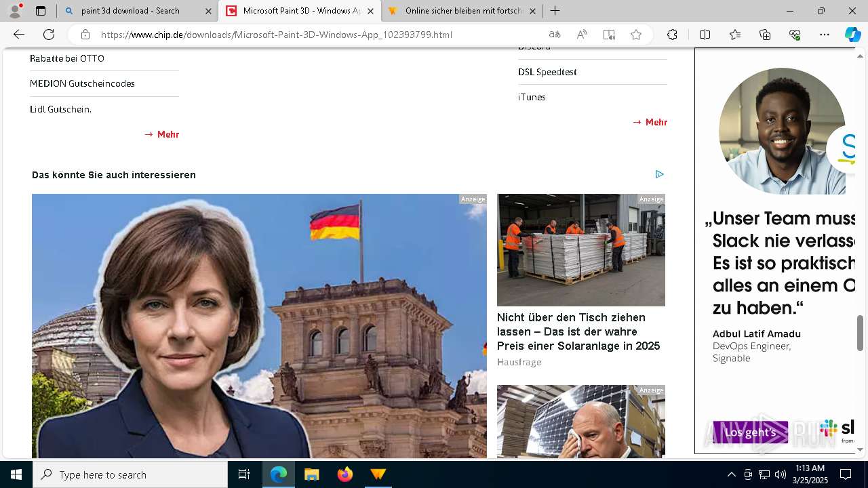
Task: Open the volume control
Action: pos(781,474)
